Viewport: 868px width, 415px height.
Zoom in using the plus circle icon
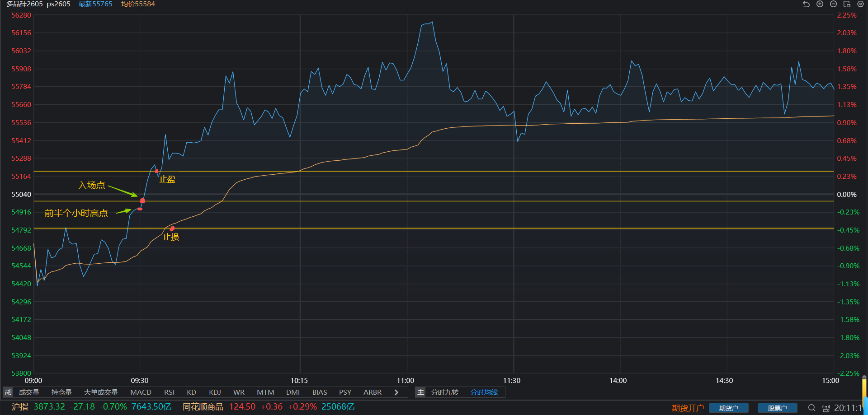pyautogui.click(x=820, y=4)
